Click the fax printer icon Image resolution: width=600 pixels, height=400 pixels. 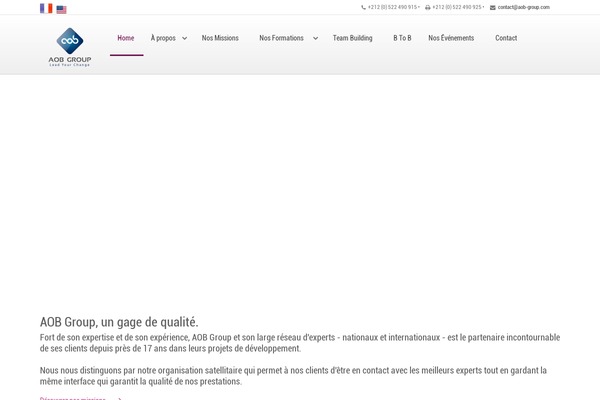click(427, 7)
